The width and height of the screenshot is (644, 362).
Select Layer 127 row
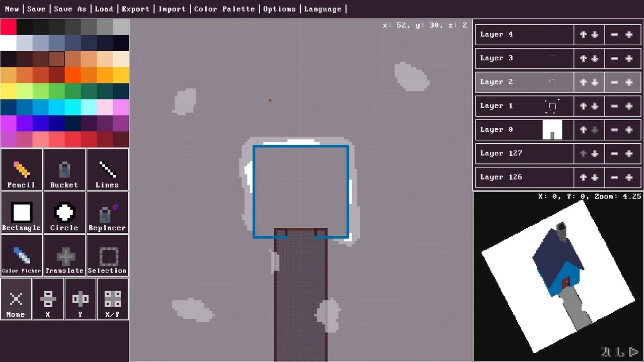pos(524,154)
